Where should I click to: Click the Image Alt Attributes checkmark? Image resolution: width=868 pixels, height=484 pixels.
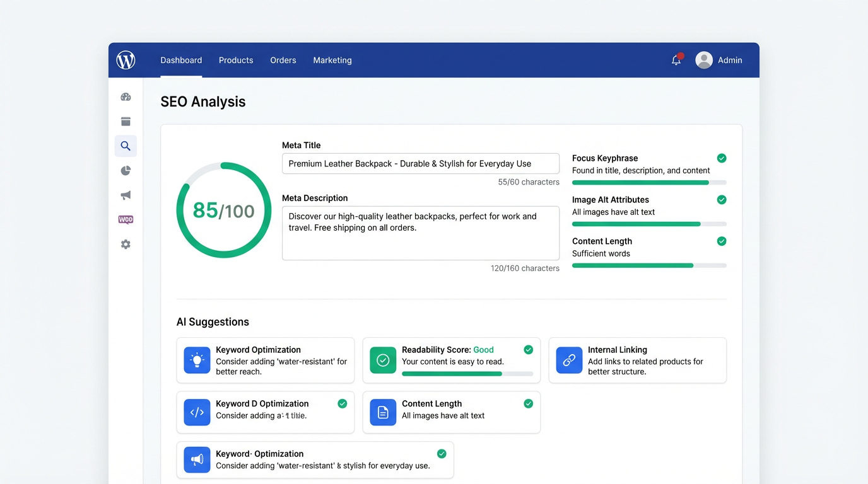(722, 200)
